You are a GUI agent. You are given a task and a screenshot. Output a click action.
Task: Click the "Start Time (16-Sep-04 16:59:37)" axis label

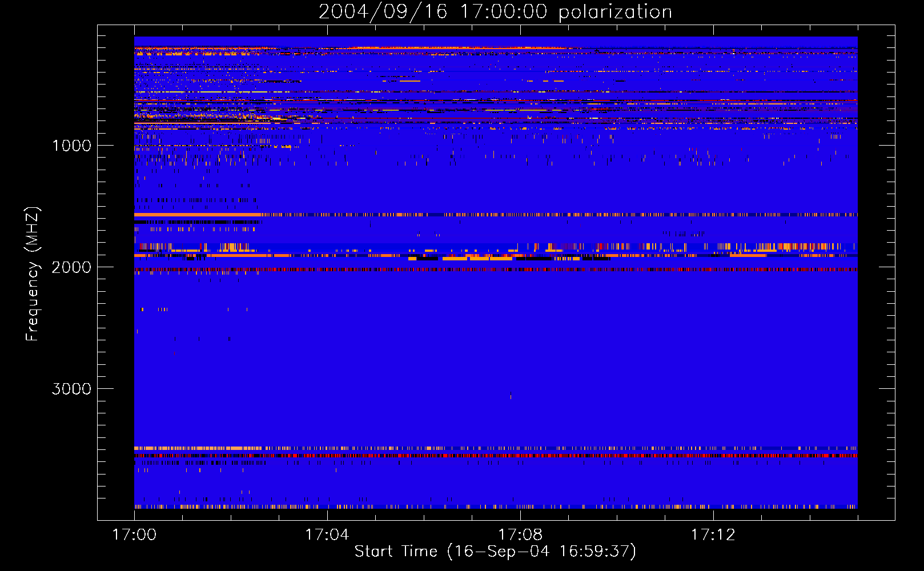495,552
